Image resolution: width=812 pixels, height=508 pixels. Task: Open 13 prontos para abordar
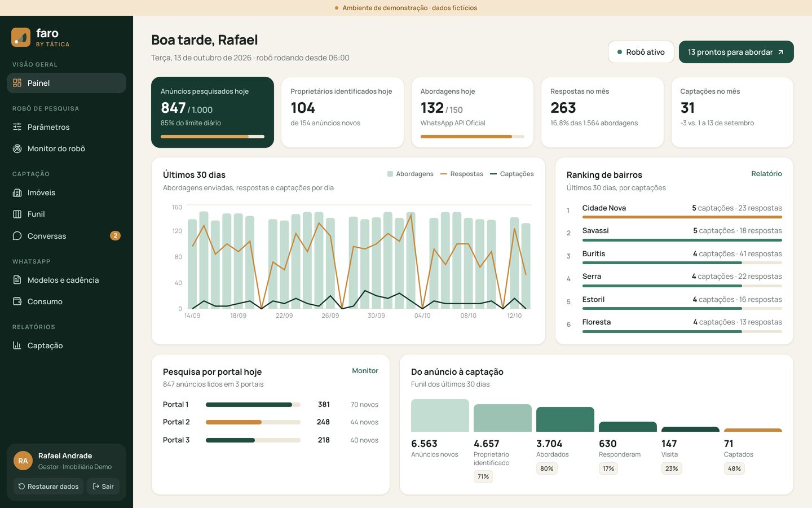[x=736, y=52]
